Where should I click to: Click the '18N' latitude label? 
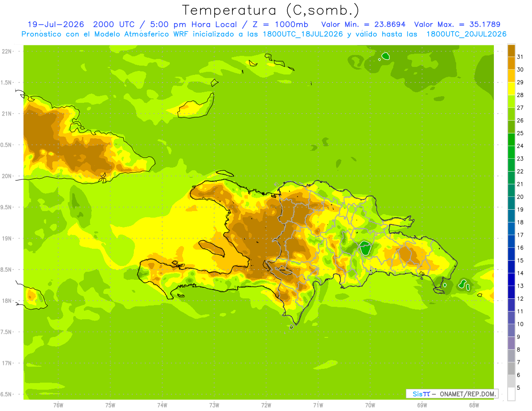pyautogui.click(x=7, y=301)
